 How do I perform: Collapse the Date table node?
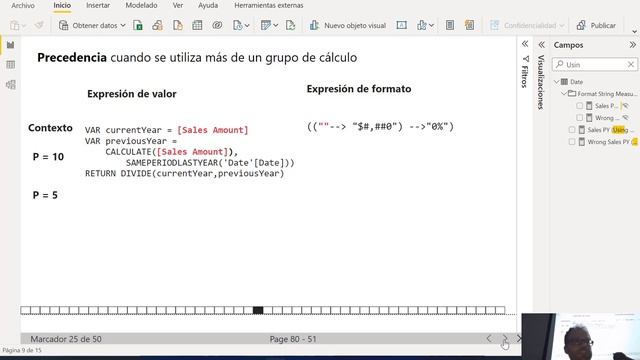pos(556,82)
